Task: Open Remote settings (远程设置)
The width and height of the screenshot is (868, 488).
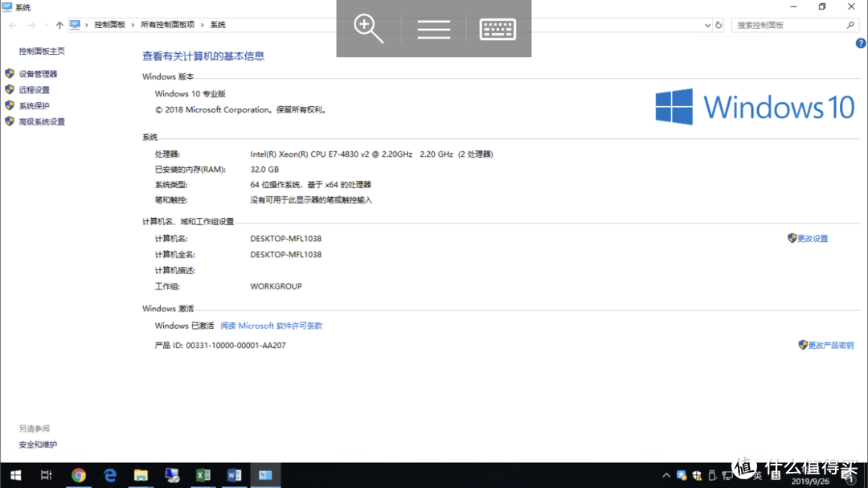Action: (34, 90)
